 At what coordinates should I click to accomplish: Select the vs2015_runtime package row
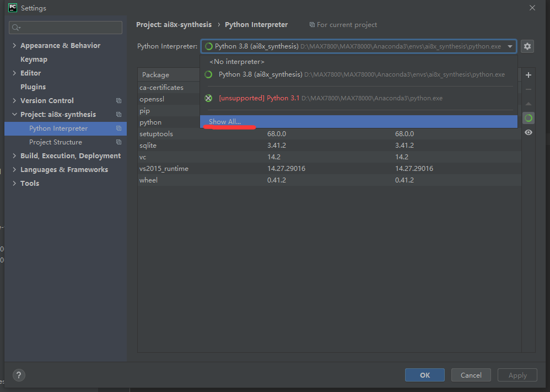330,169
